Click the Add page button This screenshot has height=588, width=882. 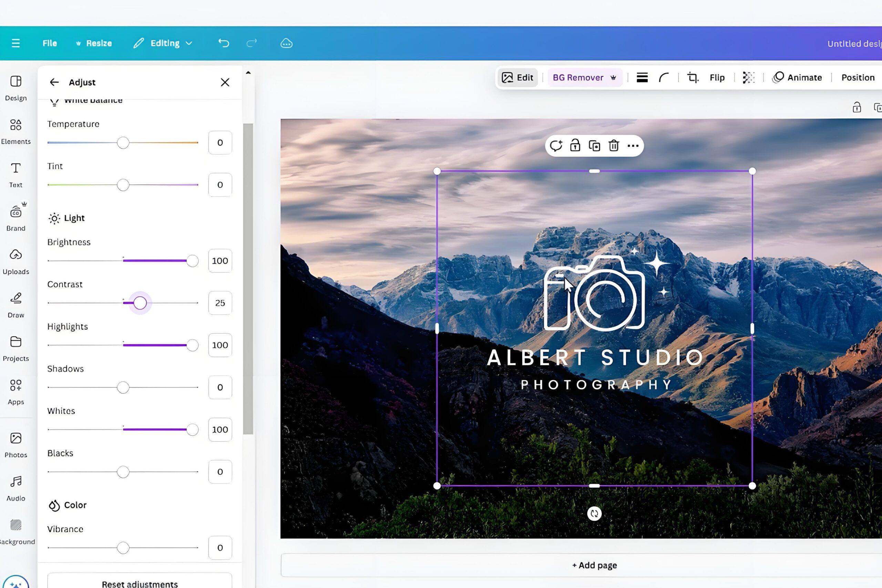(594, 565)
